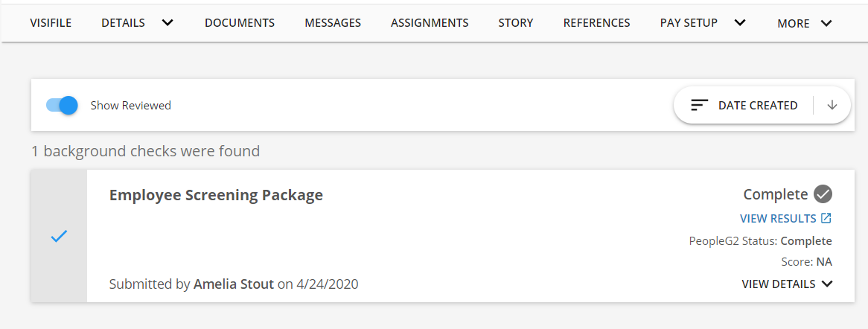868x329 pixels.
Task: Click the Date Created sort button
Action: pyautogui.click(x=757, y=106)
